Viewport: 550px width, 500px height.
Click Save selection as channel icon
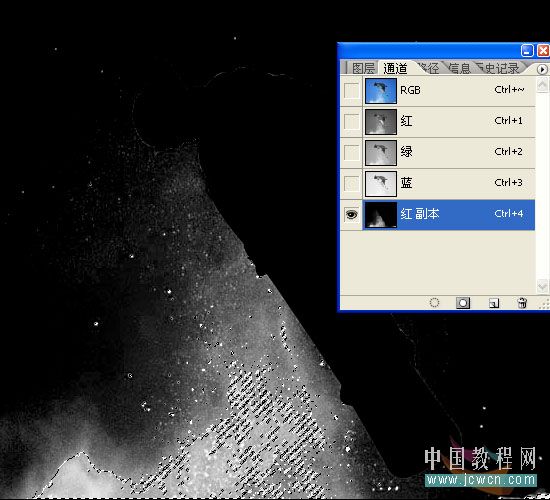click(x=463, y=303)
